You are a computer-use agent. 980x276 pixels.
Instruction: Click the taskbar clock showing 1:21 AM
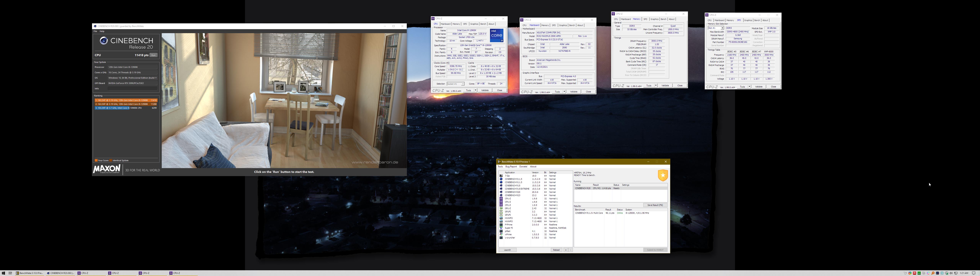click(x=964, y=273)
